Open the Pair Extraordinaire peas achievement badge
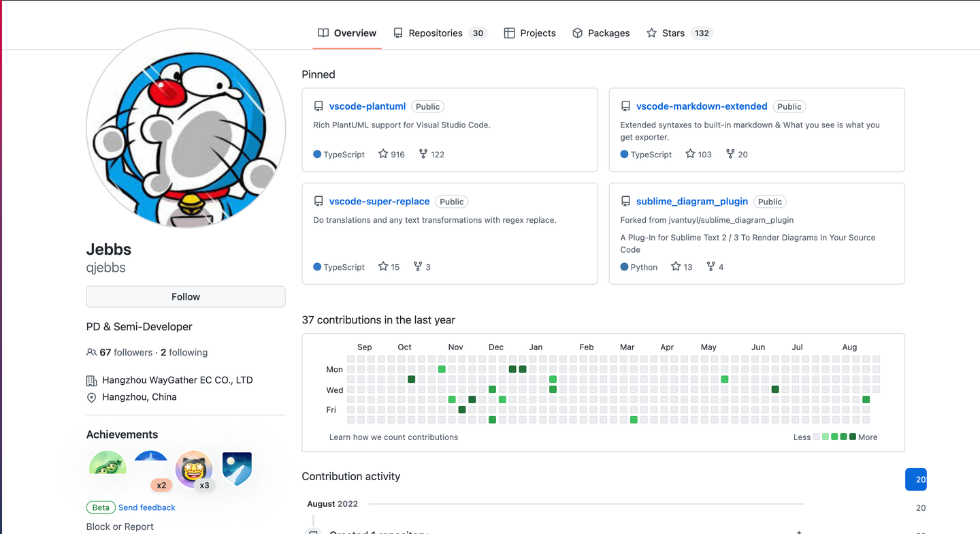 tap(108, 462)
